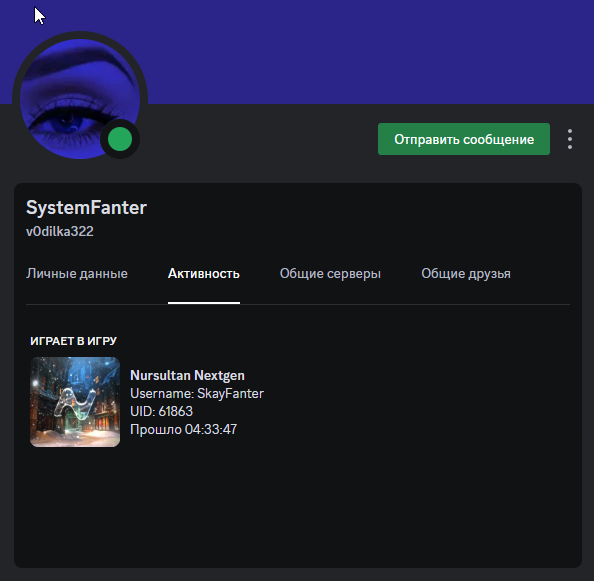Click the white underline under Активность
This screenshot has height=581, width=594.
pos(204,303)
